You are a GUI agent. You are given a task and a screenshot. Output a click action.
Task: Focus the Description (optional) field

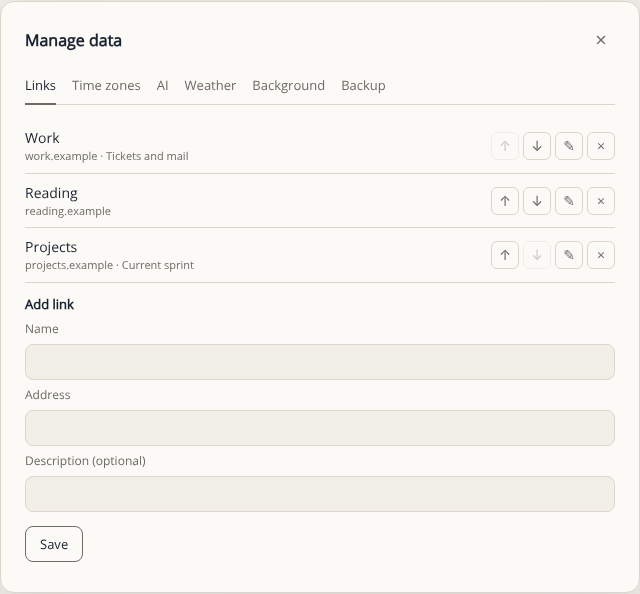(320, 494)
